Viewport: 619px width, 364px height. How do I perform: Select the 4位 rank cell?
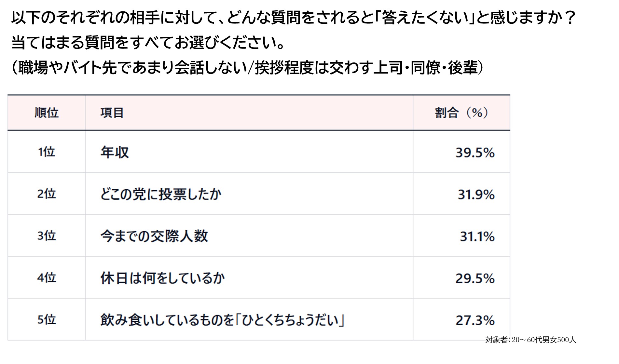(x=47, y=278)
